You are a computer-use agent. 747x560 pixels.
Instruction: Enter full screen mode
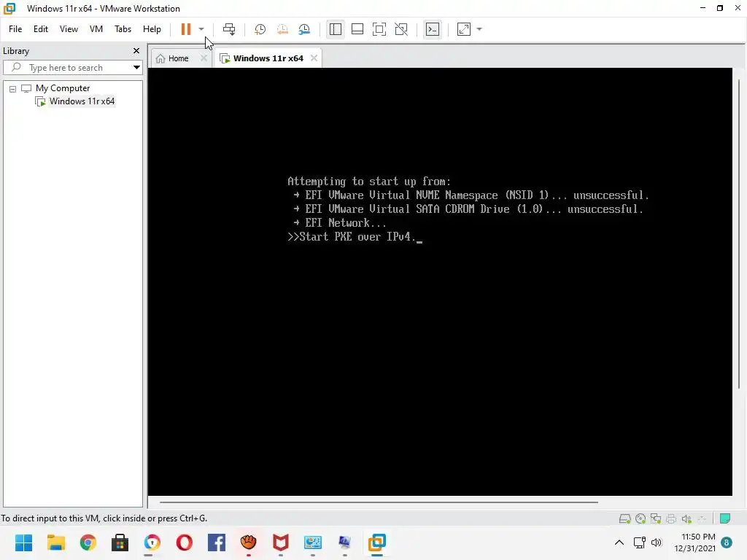(379, 29)
